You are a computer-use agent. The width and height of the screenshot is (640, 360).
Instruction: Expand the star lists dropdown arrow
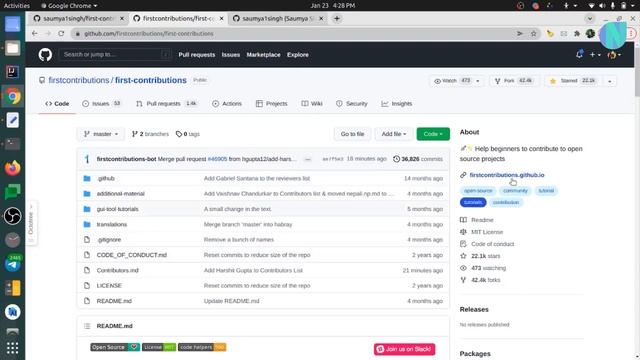click(x=610, y=81)
